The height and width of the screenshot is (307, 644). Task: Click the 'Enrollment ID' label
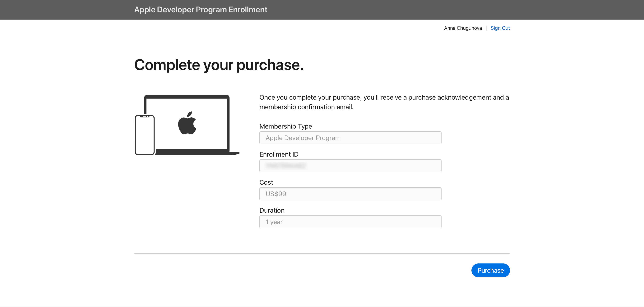click(279, 154)
